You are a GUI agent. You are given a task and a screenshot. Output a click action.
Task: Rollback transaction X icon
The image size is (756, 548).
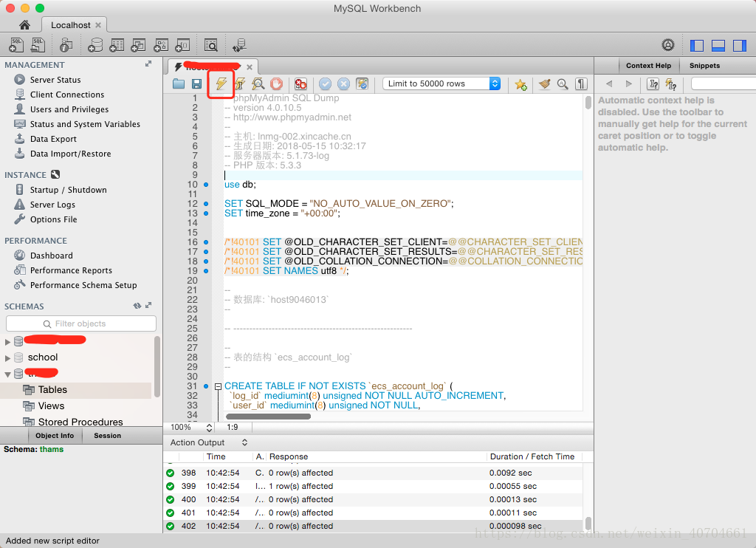(344, 84)
